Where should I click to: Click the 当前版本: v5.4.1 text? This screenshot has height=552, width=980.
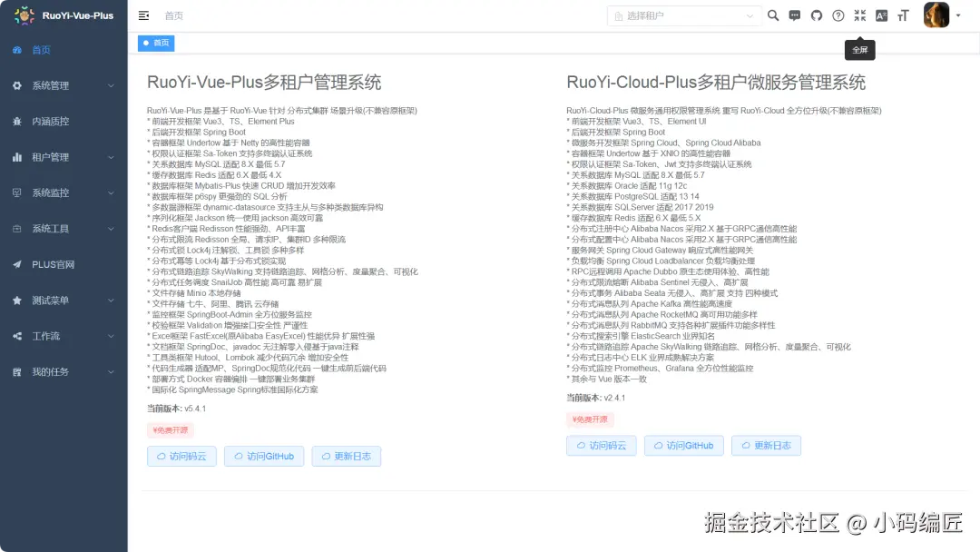click(176, 409)
